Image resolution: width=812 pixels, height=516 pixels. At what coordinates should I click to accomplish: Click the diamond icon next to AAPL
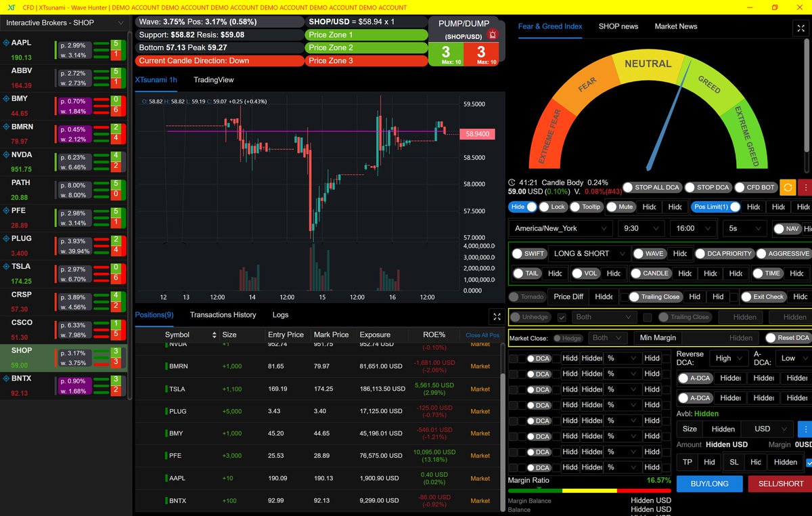[x=7, y=42]
